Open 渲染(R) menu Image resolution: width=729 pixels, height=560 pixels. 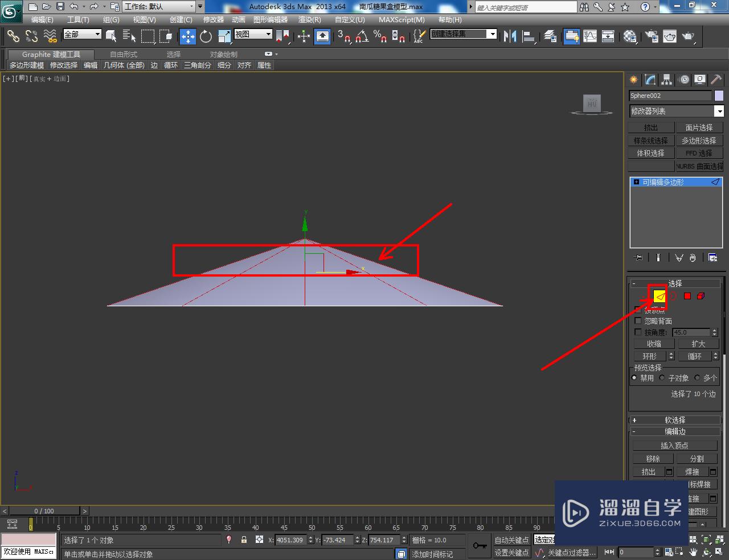pos(309,19)
